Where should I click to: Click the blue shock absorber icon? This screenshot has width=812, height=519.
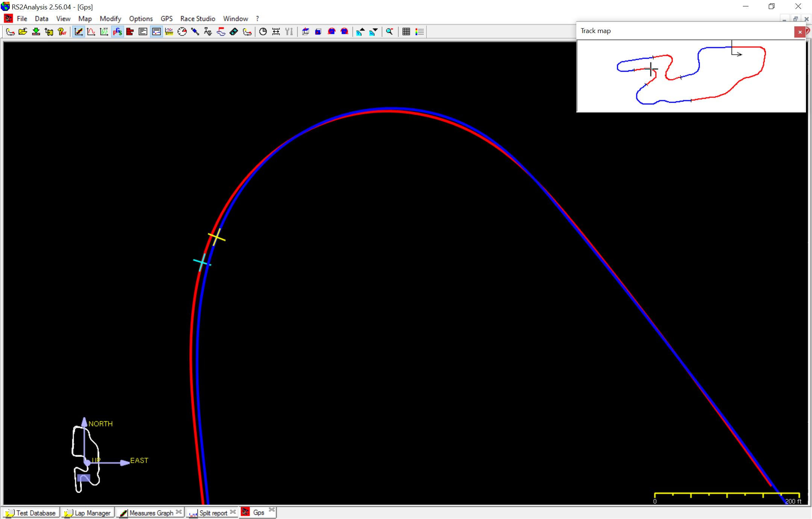(195, 32)
